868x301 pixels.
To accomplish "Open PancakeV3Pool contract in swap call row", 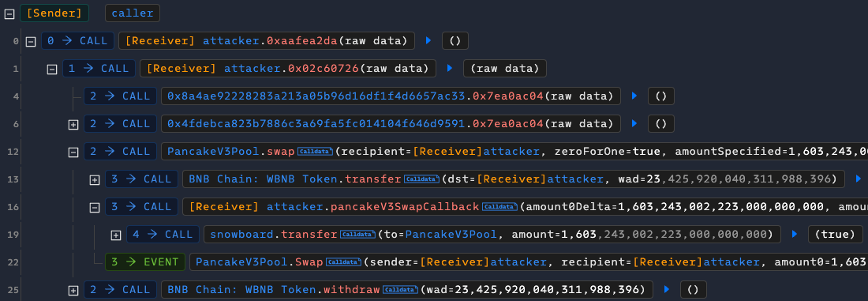I will coord(213,152).
